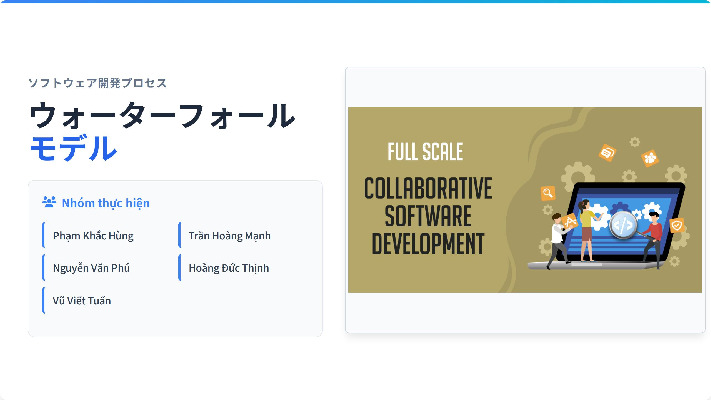Click the FULL SCALE text in banner
The height and width of the screenshot is (400, 711).
click(x=425, y=152)
